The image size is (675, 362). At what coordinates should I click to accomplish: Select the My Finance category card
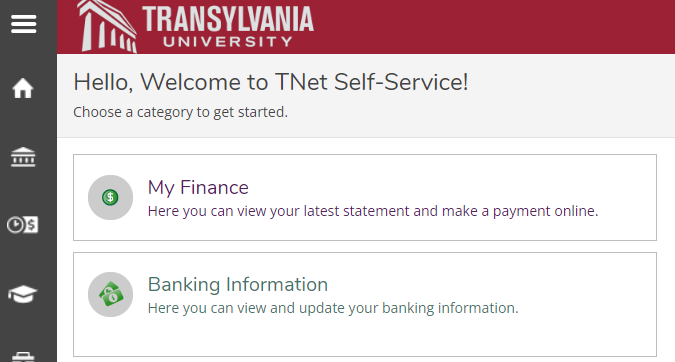click(365, 197)
